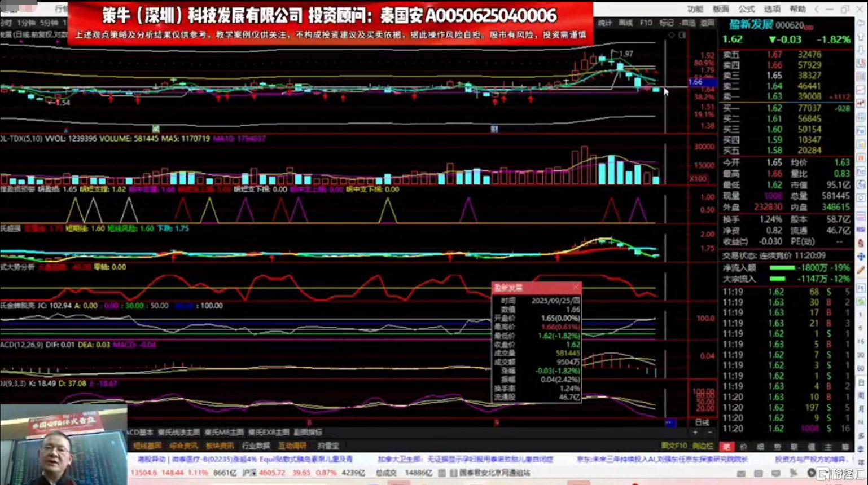Click the up arrow icon in right sidebar

coord(861,37)
